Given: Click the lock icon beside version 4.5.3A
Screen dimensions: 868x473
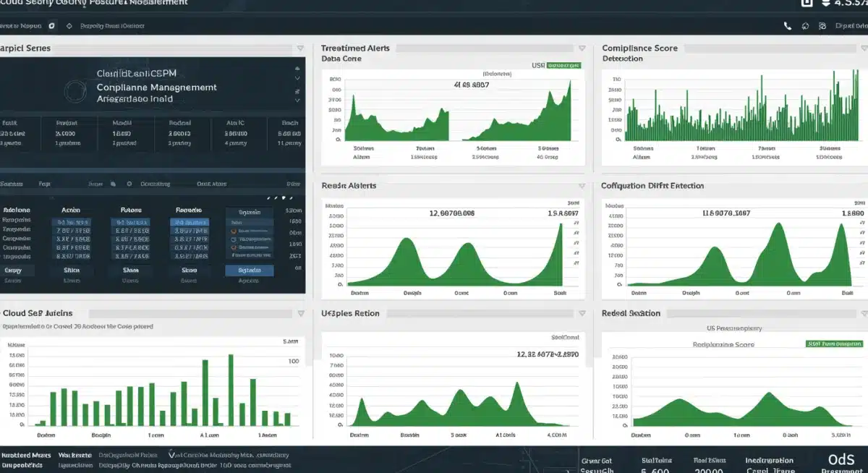Looking at the screenshot, I should [807, 4].
